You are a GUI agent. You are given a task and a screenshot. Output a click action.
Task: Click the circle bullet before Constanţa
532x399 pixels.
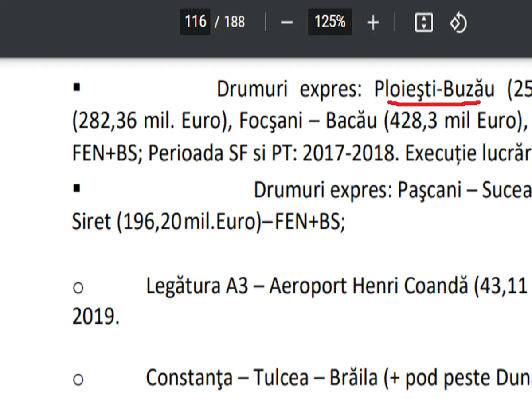click(78, 379)
